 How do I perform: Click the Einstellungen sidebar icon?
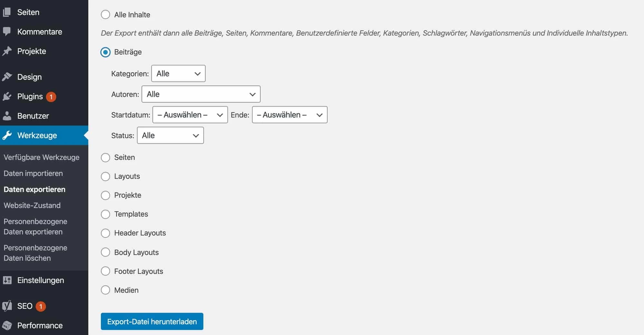click(x=7, y=280)
